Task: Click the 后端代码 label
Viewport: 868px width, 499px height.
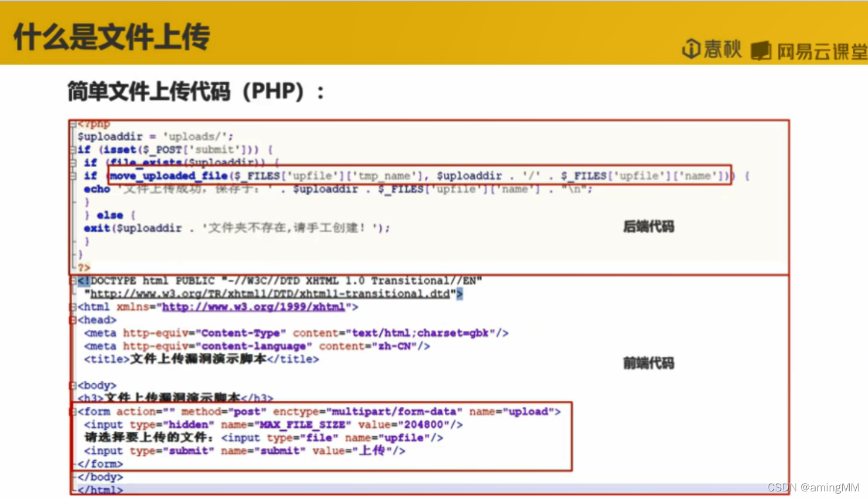Action: click(x=648, y=226)
